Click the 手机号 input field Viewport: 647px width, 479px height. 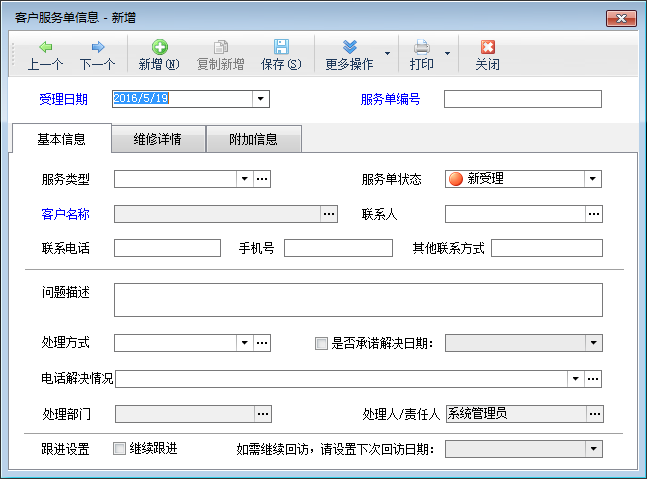(338, 248)
